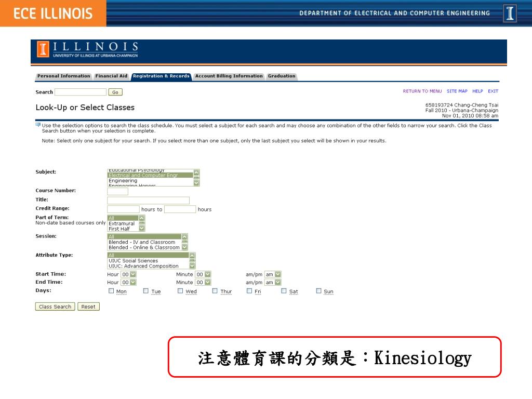532x399 pixels.
Task: Check the Sun day checkbox
Action: 318,291
